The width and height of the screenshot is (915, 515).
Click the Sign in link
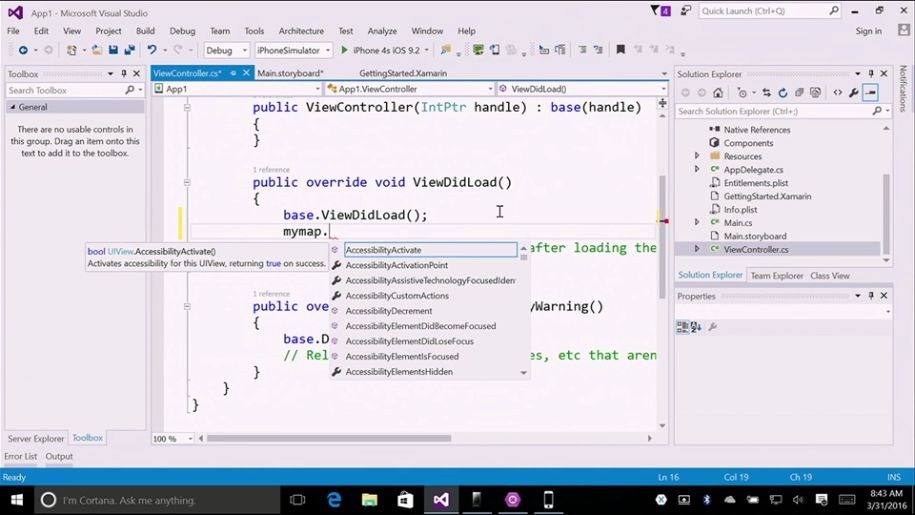(868, 31)
